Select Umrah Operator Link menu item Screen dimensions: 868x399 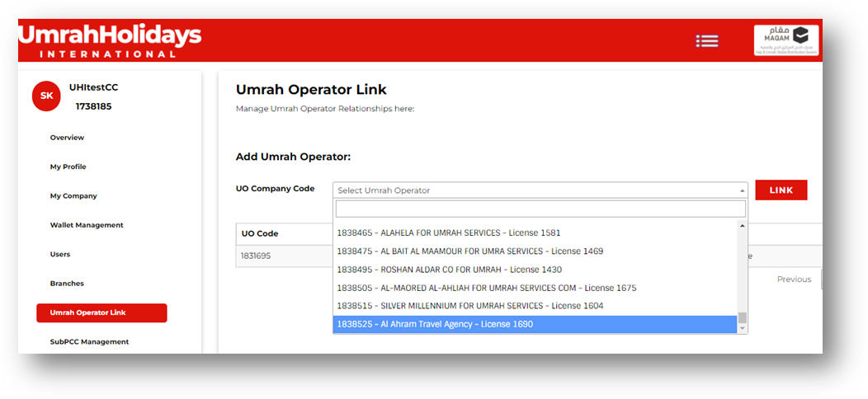pos(101,312)
